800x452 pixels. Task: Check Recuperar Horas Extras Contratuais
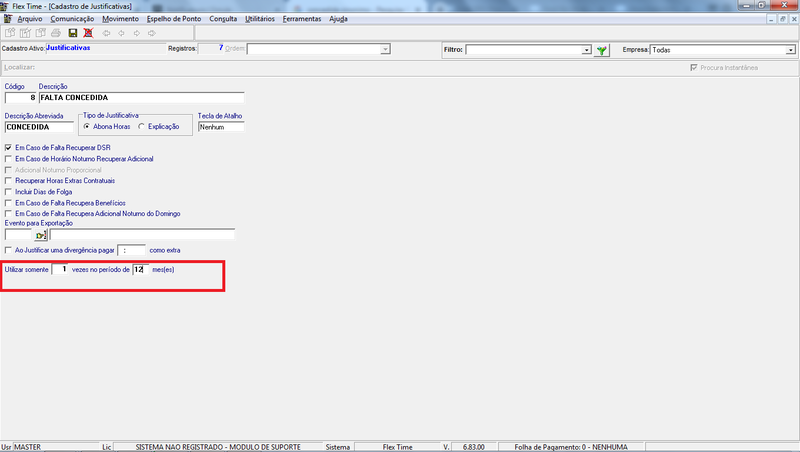click(8, 181)
